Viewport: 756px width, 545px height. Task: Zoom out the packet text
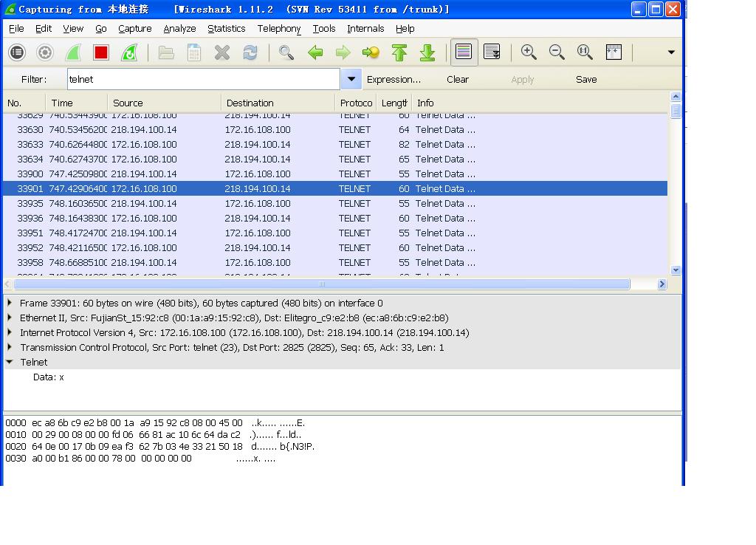pyautogui.click(x=557, y=52)
